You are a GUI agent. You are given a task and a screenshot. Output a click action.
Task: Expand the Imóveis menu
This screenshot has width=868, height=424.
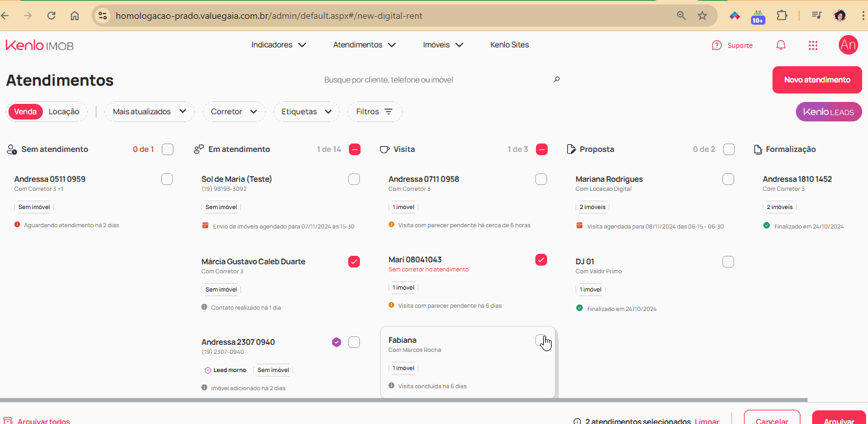(x=443, y=45)
